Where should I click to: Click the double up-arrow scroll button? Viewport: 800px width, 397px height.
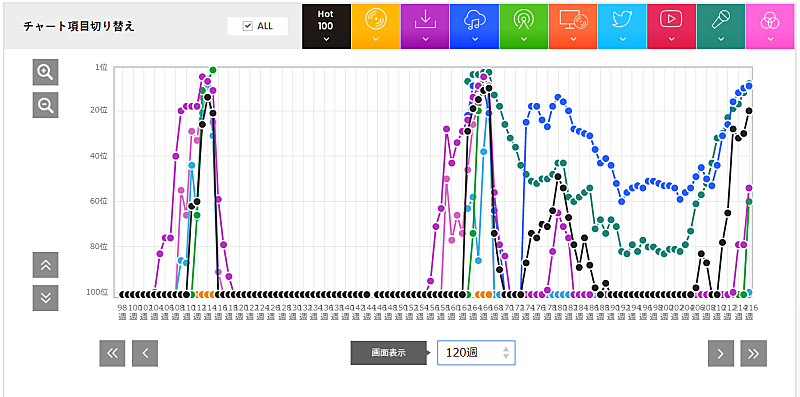[x=45, y=265]
